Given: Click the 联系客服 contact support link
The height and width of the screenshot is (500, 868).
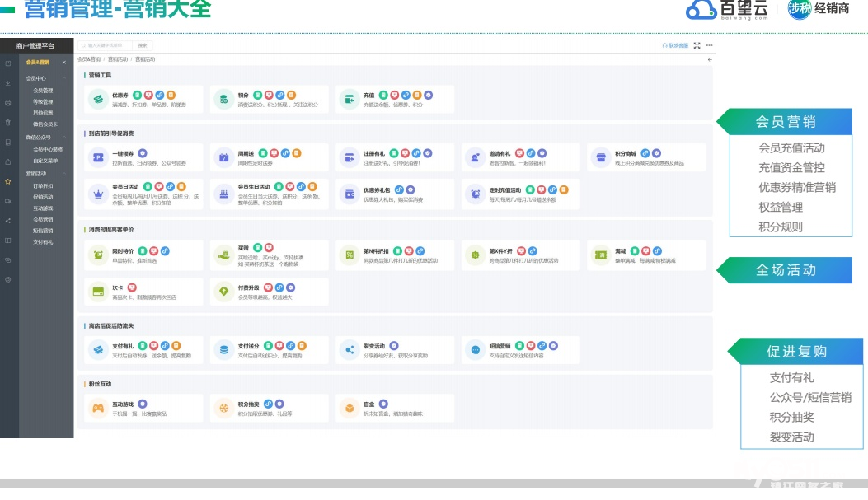Looking at the screenshot, I should pos(675,45).
